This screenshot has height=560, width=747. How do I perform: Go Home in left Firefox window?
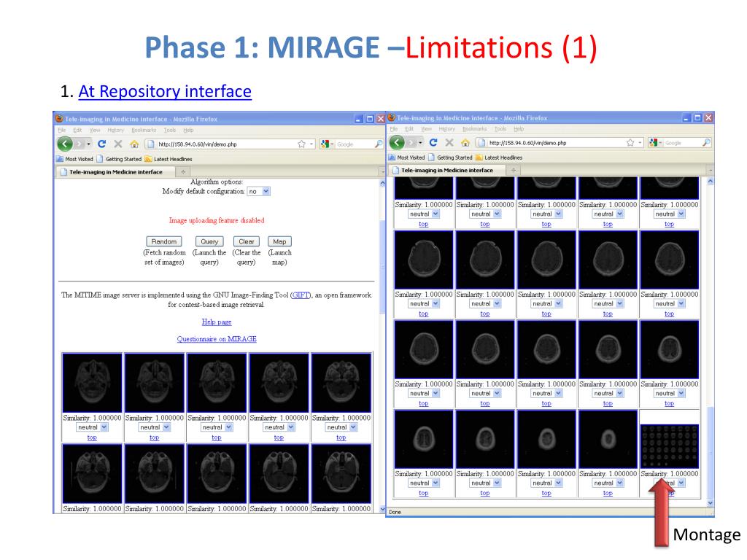(134, 144)
